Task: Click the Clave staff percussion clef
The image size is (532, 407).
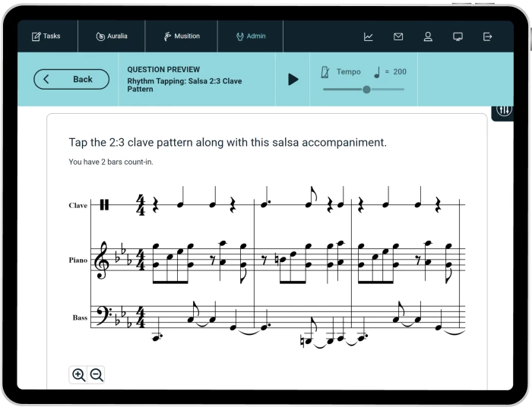Action: [x=104, y=205]
